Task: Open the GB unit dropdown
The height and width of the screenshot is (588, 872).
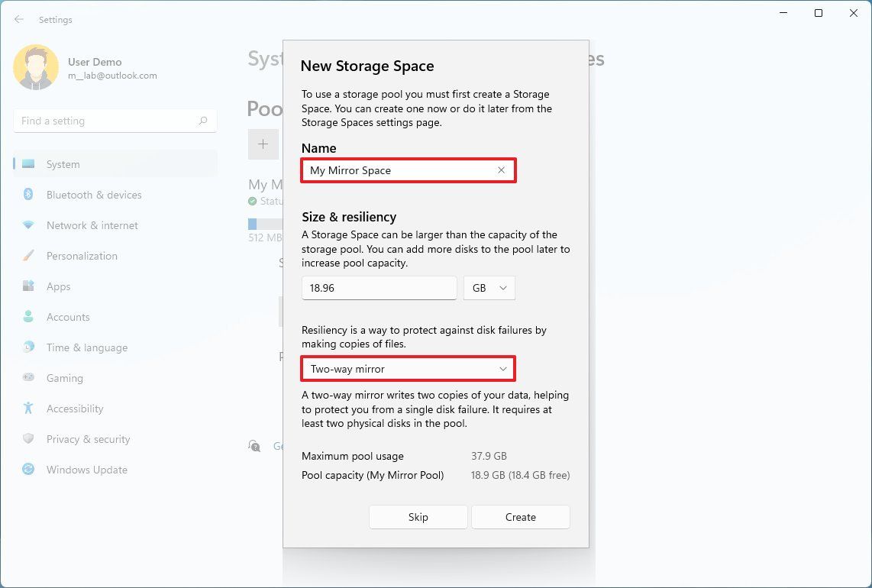Action: click(x=489, y=288)
